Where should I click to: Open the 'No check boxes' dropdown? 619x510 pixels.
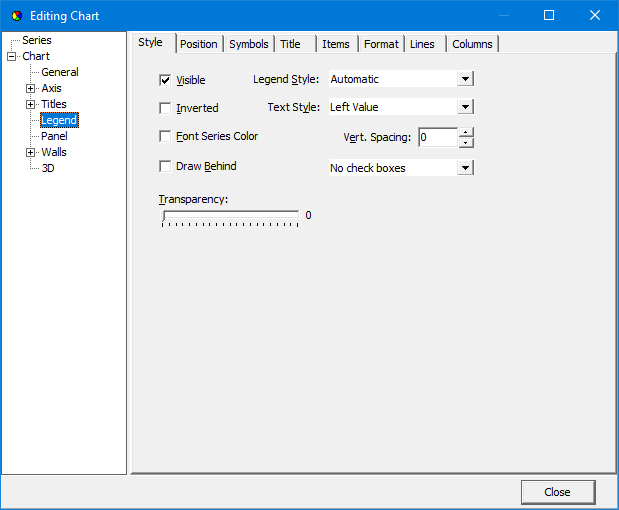pyautogui.click(x=465, y=168)
